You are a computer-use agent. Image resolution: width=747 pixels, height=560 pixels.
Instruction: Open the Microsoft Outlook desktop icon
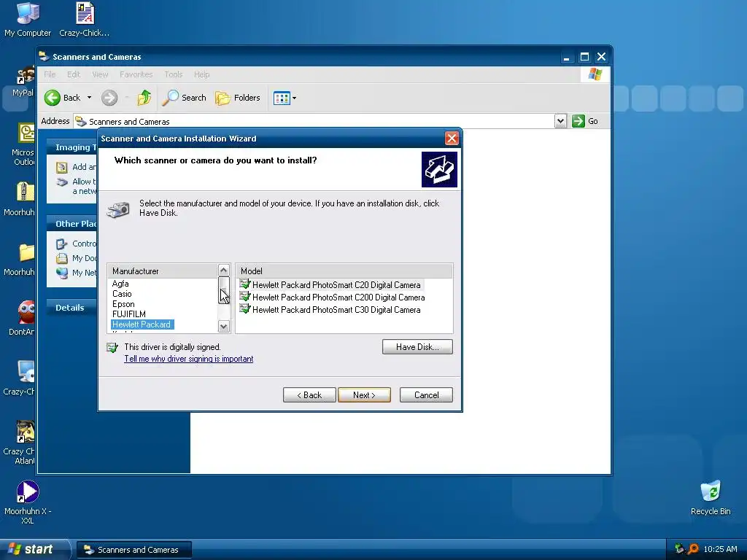click(24, 143)
